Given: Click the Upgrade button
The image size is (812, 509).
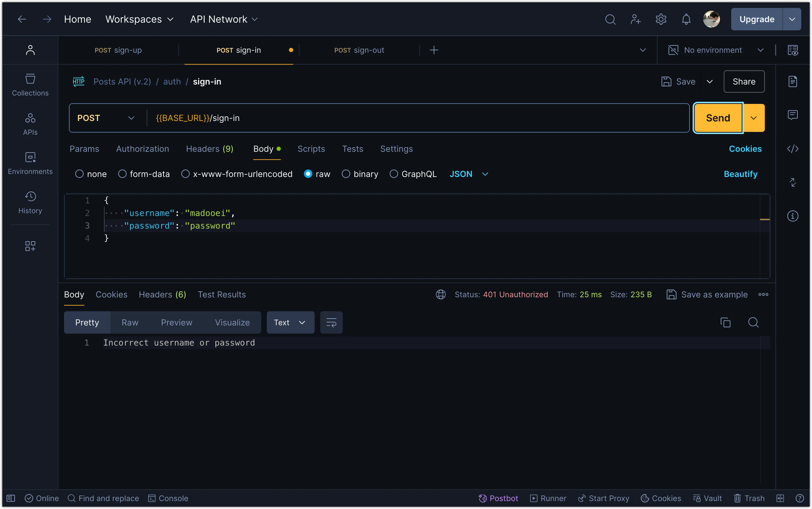Looking at the screenshot, I should [x=756, y=19].
